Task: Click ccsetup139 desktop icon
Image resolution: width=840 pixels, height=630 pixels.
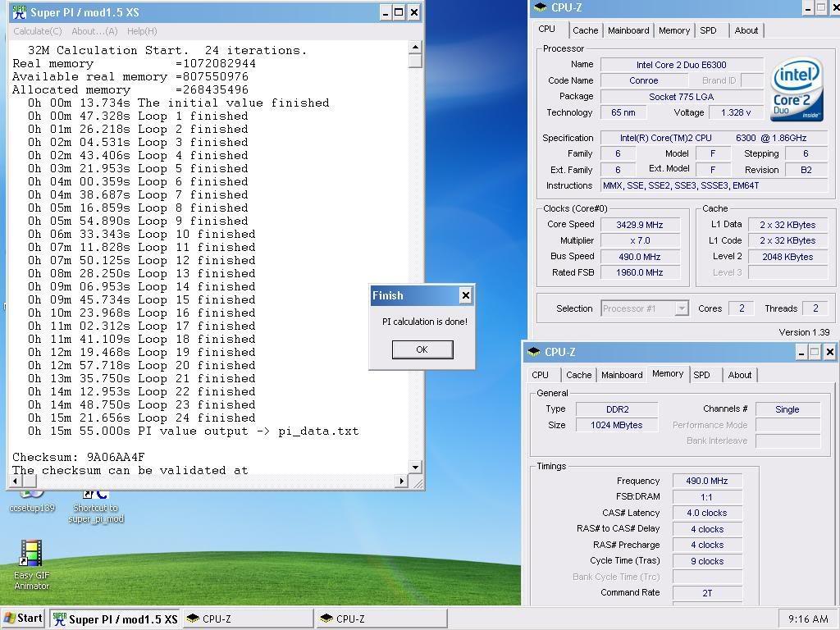Action: (x=32, y=502)
